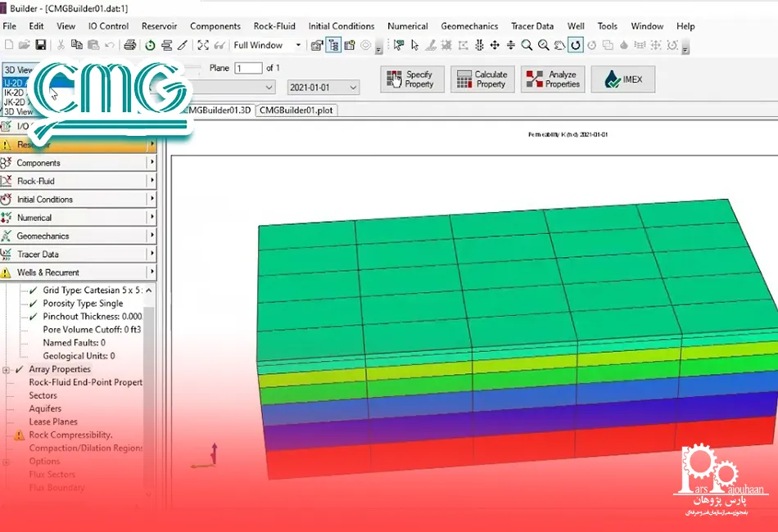
Task: Open the Tracer Data menu
Action: coord(532,26)
